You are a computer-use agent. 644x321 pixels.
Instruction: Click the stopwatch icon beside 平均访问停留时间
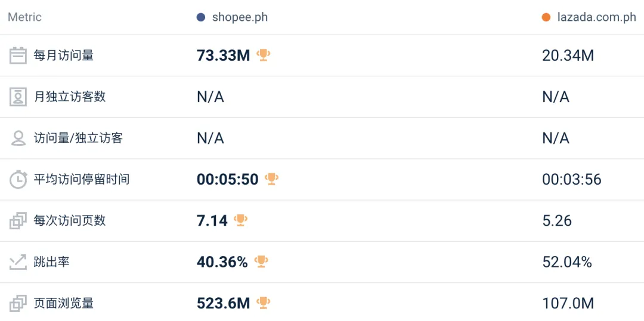click(x=18, y=179)
